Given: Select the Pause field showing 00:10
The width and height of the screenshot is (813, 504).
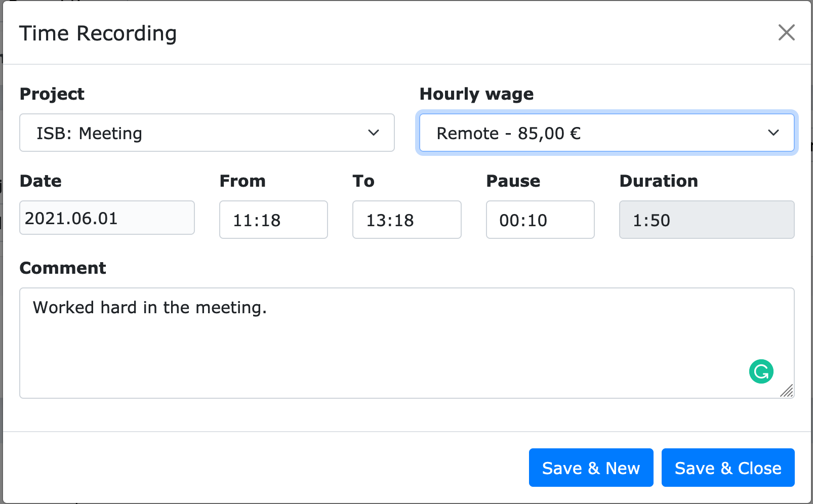Looking at the screenshot, I should click(x=540, y=220).
